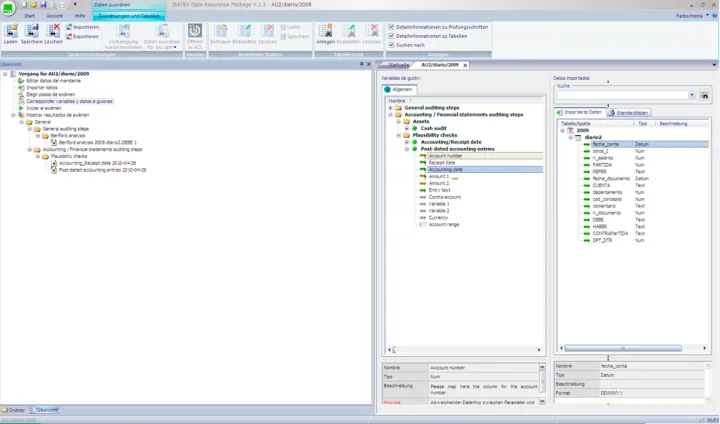
Task: Toggle the Suchen nach checkbox
Action: click(x=391, y=45)
